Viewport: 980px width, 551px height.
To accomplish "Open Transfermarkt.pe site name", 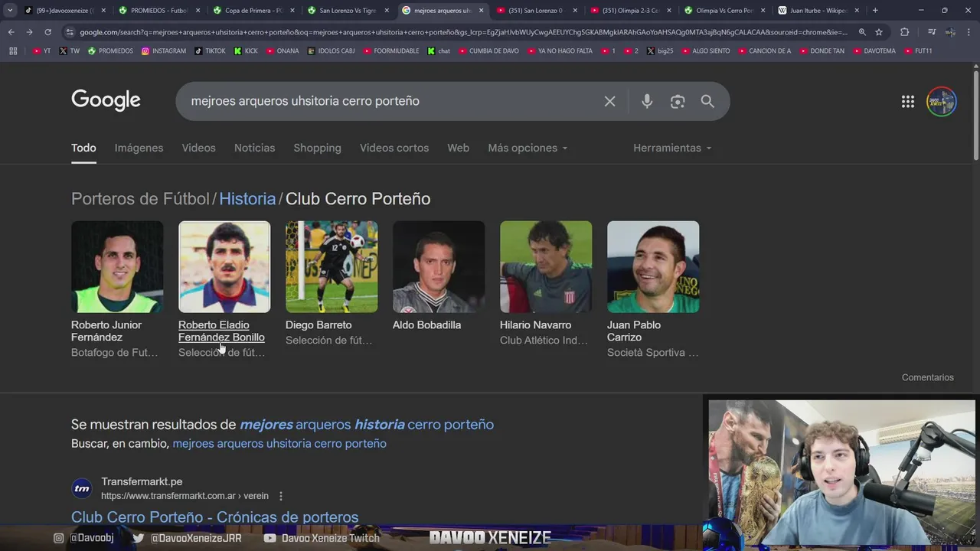I will (142, 482).
